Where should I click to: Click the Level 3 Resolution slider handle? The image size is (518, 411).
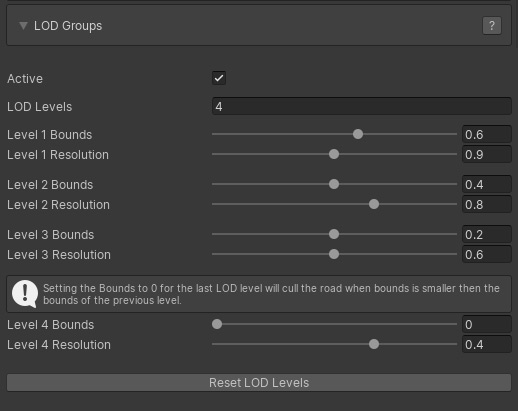tap(334, 254)
